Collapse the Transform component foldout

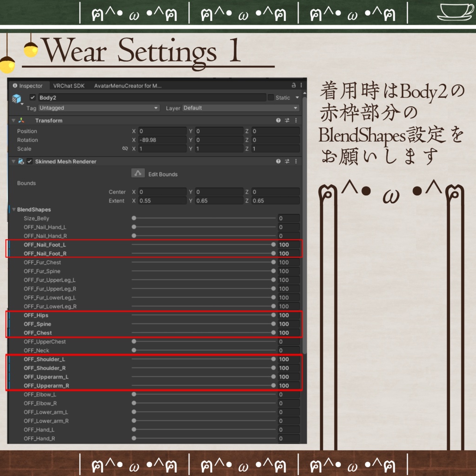point(13,120)
